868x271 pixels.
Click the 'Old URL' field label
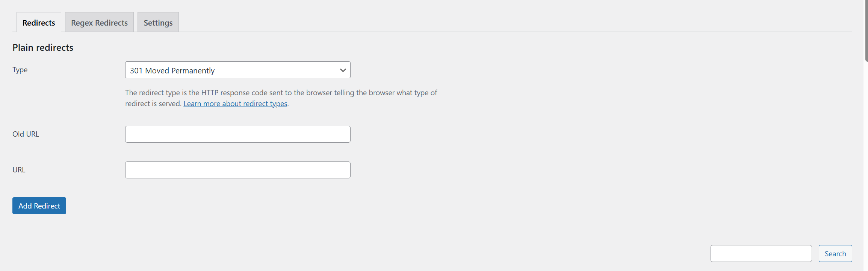point(26,134)
